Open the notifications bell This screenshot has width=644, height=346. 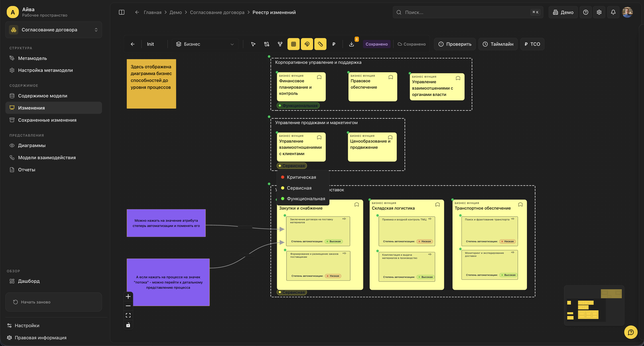click(x=613, y=12)
